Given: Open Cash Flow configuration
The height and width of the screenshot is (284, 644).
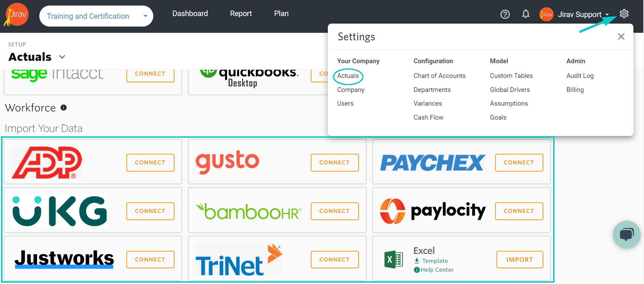Looking at the screenshot, I should [428, 118].
